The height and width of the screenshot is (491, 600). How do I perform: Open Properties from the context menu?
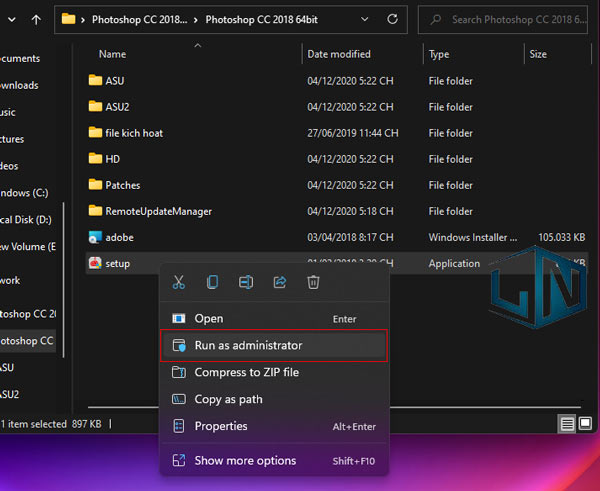221,426
